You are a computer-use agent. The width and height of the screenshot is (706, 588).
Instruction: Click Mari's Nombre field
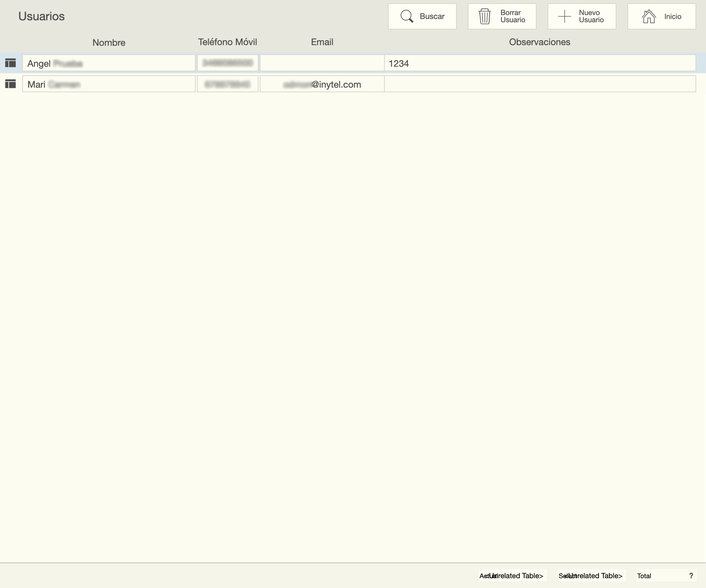tap(109, 84)
